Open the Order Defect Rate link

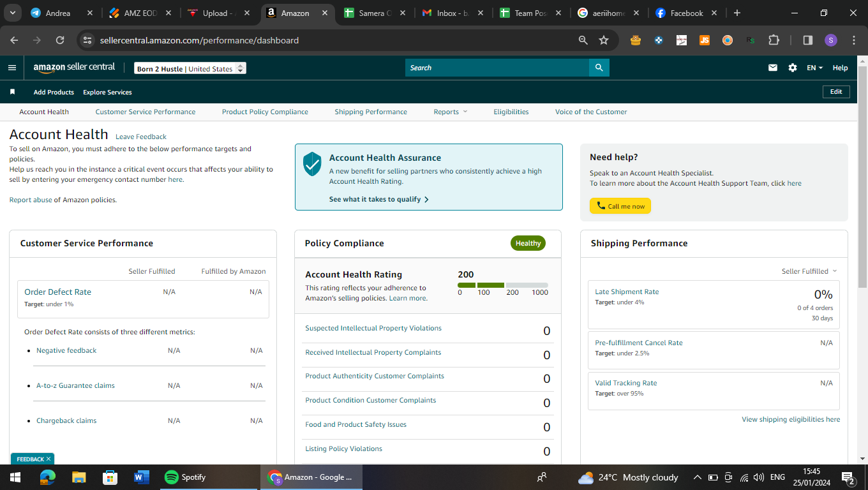57,292
